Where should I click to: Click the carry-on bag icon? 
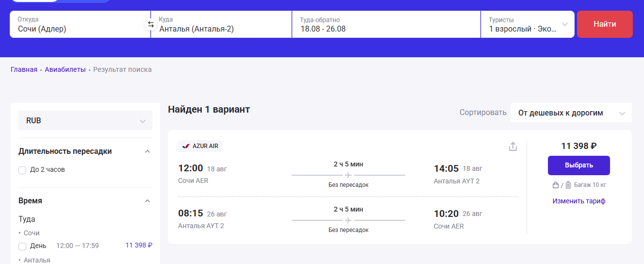pos(556,185)
